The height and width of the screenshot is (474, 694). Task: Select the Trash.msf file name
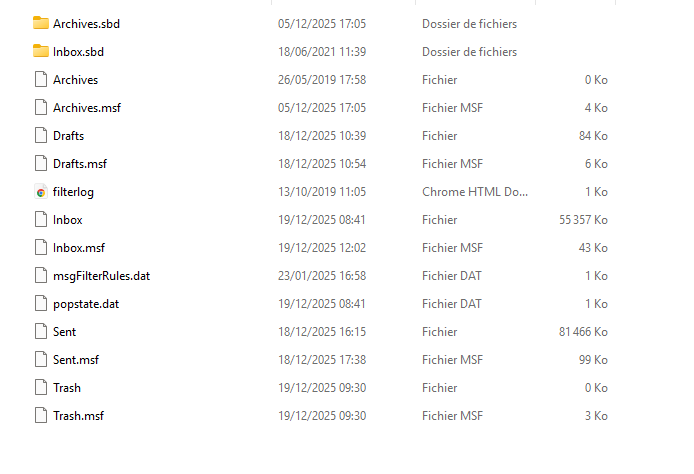pos(78,415)
